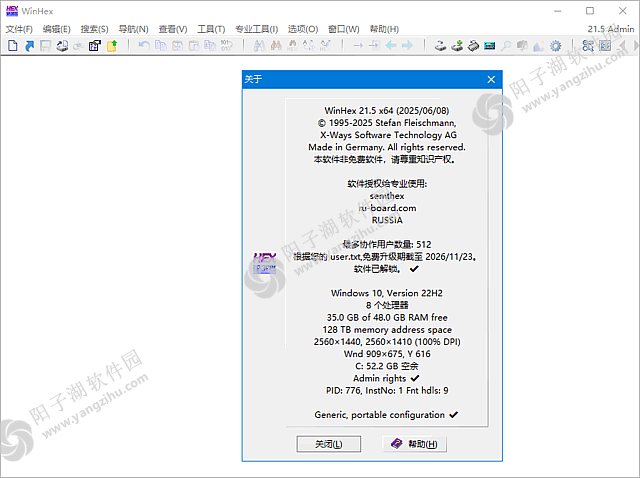Click the tilted drive icon with arrow
The width and height of the screenshot is (640, 478).
[473, 45]
